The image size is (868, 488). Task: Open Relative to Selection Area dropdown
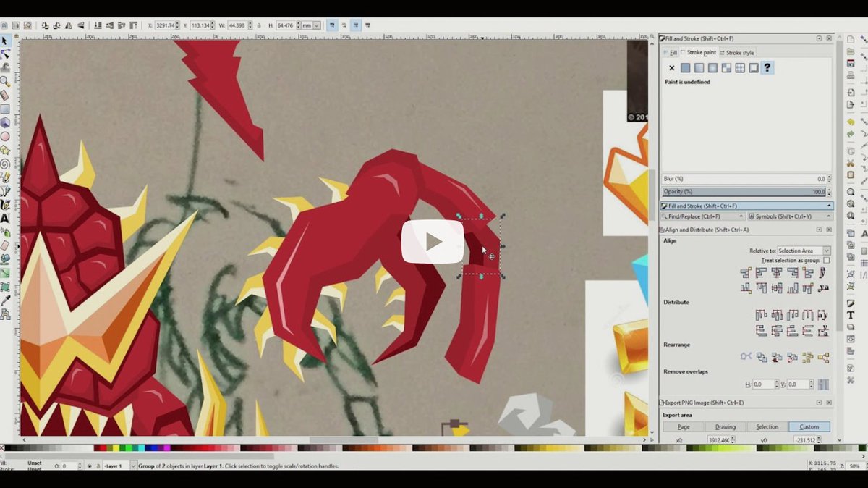pyautogui.click(x=804, y=251)
